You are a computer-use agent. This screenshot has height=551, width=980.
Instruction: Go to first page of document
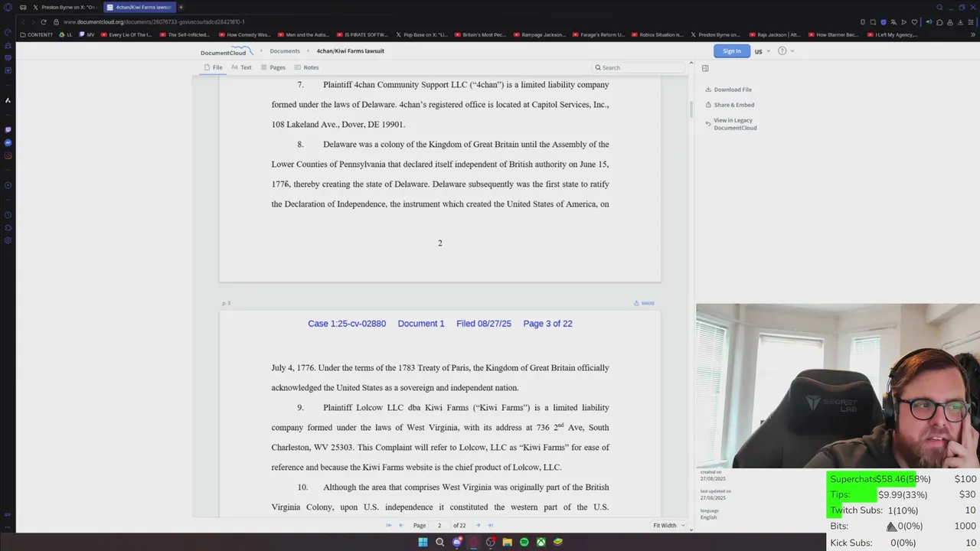coord(388,525)
